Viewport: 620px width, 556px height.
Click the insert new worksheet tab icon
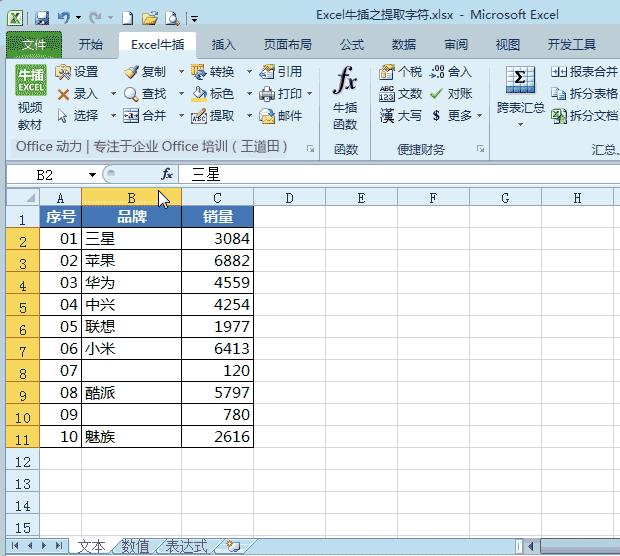(x=233, y=546)
